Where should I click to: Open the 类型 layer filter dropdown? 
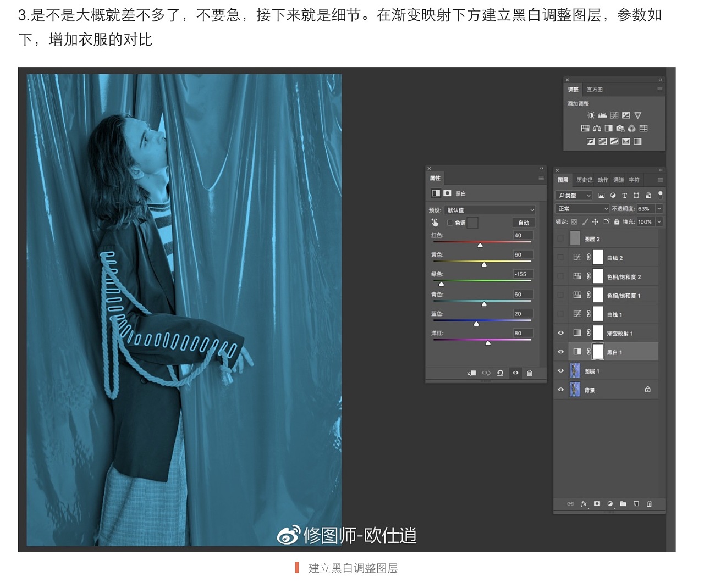574,196
